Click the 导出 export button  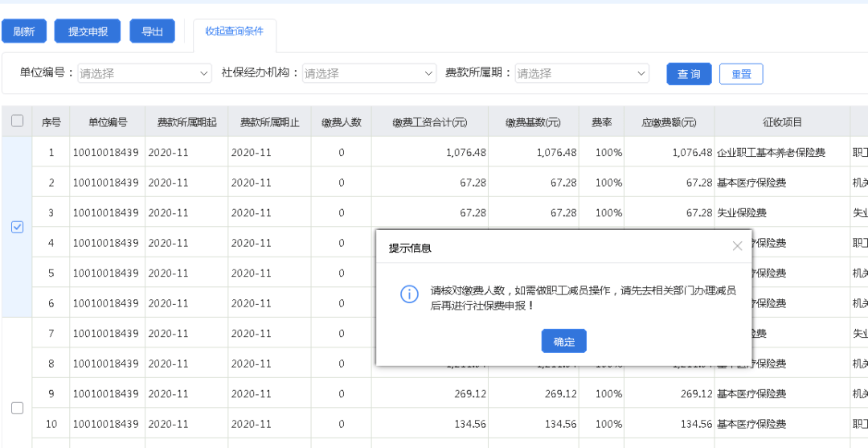tap(152, 31)
